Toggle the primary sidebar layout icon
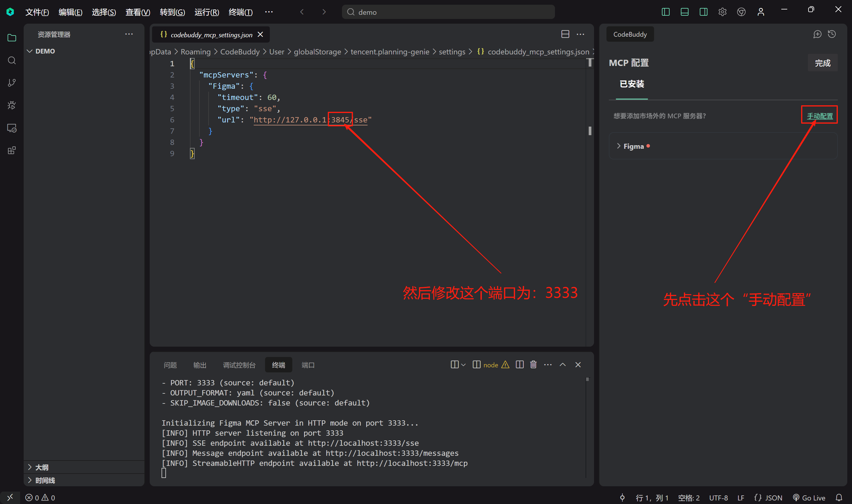852x504 pixels. click(x=666, y=12)
